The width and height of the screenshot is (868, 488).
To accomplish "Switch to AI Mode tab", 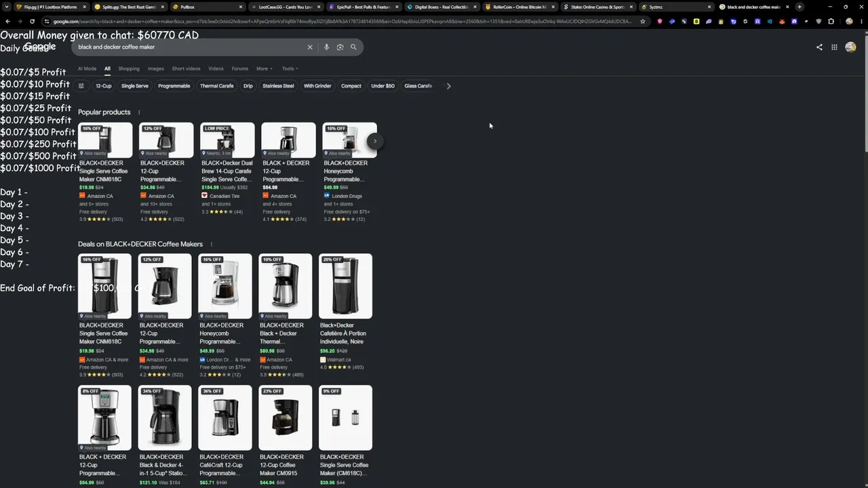I will click(x=87, y=68).
